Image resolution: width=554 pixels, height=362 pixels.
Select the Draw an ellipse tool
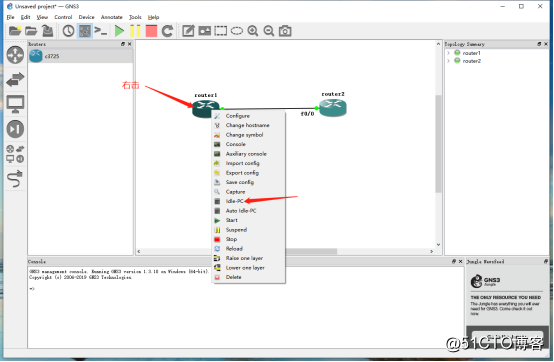pos(237,31)
